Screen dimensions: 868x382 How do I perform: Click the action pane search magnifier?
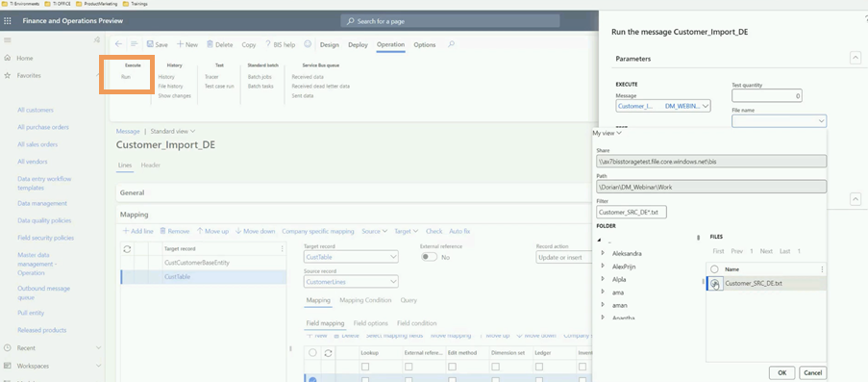tap(451, 44)
